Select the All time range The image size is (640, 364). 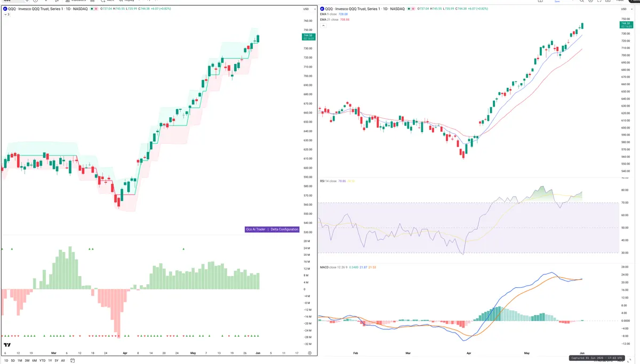[63, 361]
